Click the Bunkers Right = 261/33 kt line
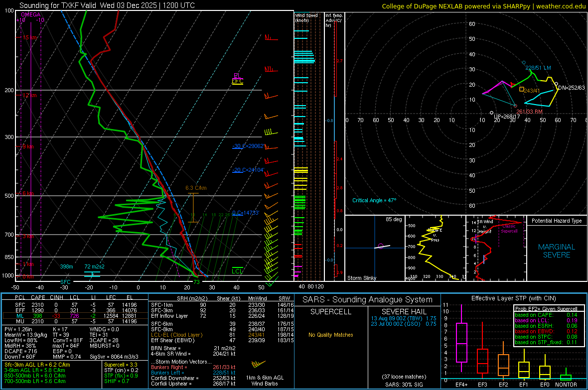Screen dimensions: 588x390 [x=193, y=367]
